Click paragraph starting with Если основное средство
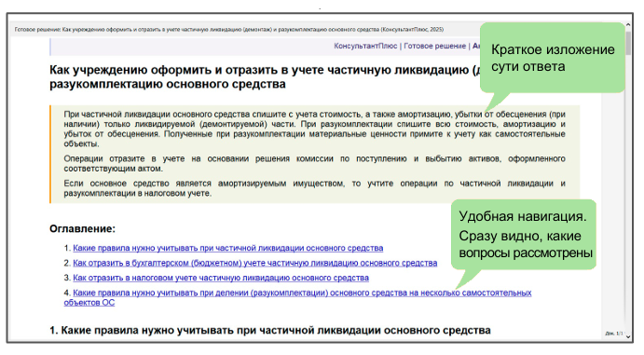This screenshot has width=644, height=355. pos(315,188)
